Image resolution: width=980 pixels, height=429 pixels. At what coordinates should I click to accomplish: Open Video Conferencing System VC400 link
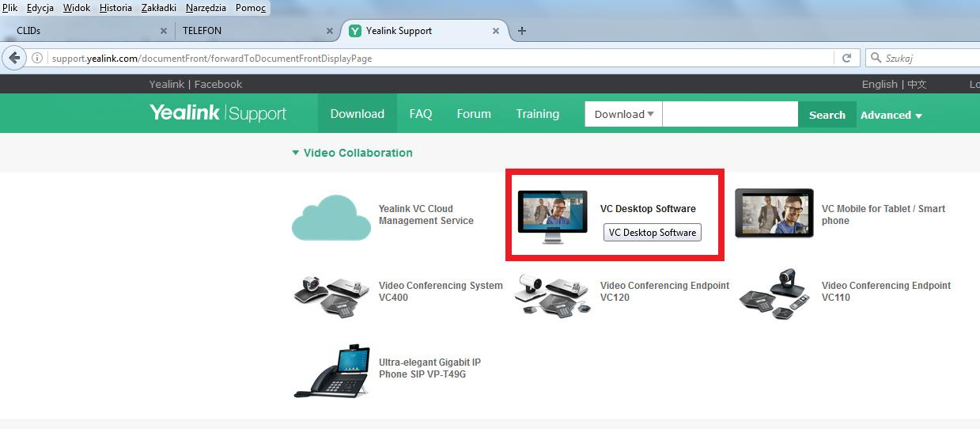point(441,291)
